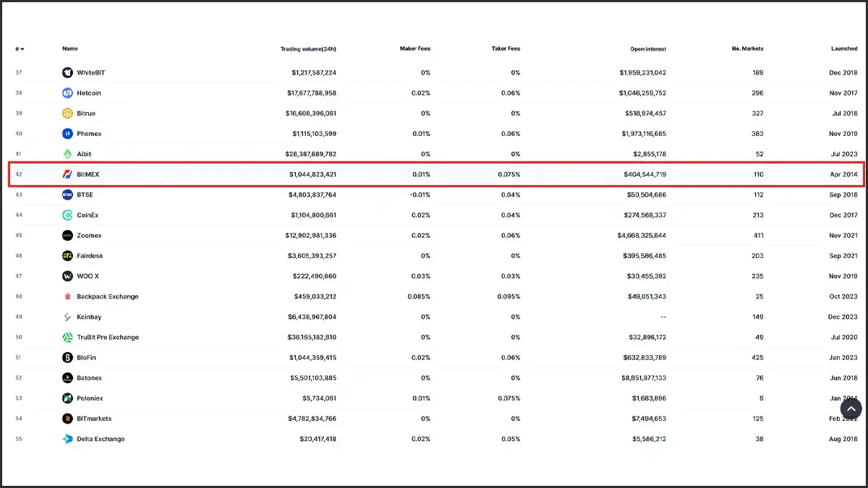The width and height of the screenshot is (868, 488).
Task: Click the BitMEX exchange logo icon
Action: [67, 174]
